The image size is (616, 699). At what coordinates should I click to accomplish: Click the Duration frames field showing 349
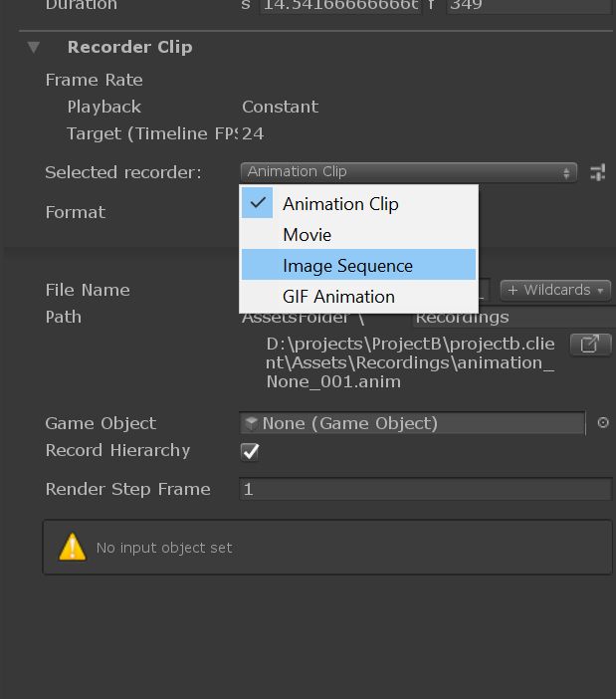tap(527, 6)
